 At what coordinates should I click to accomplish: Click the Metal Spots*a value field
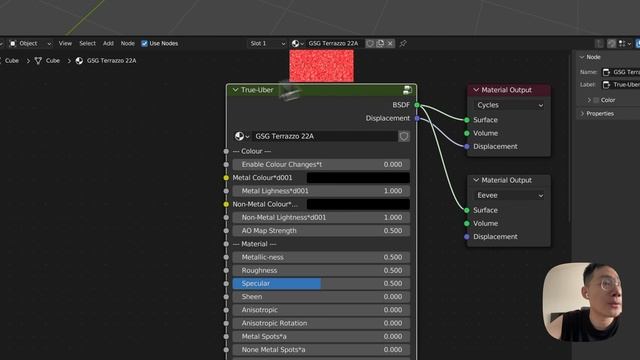coord(321,336)
